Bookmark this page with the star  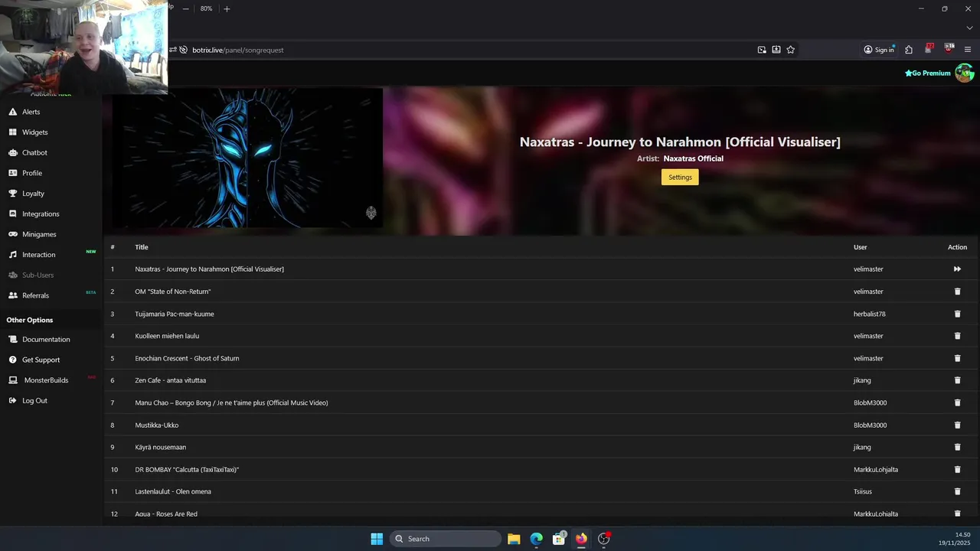tap(791, 50)
